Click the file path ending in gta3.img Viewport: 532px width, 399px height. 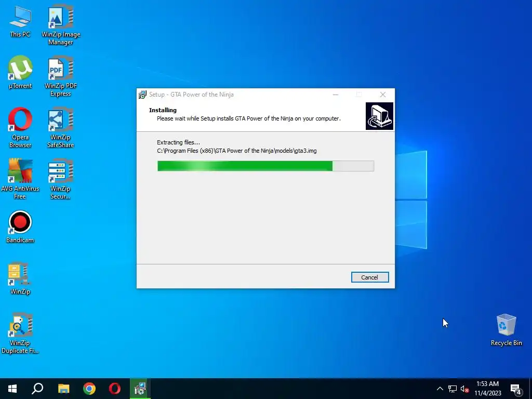tap(237, 151)
